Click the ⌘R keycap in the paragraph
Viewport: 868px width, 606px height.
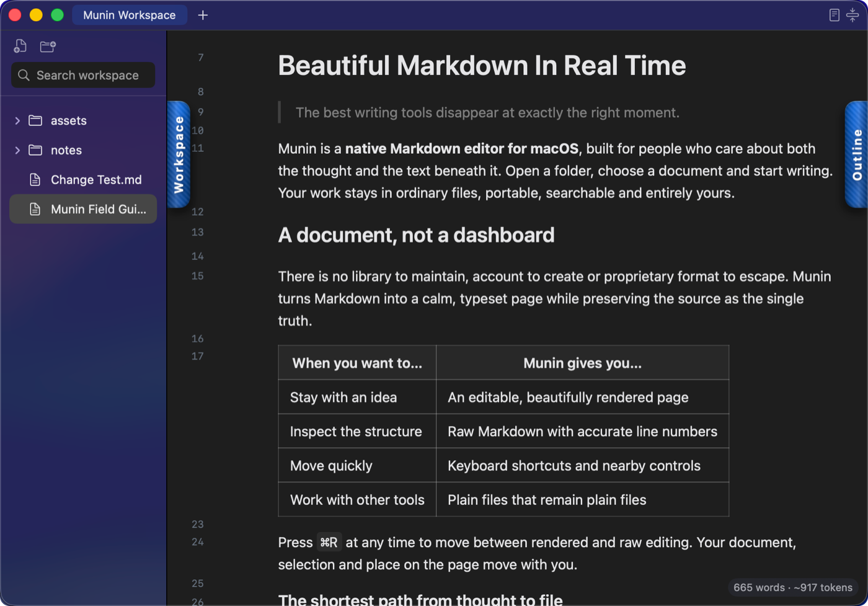[x=329, y=542]
